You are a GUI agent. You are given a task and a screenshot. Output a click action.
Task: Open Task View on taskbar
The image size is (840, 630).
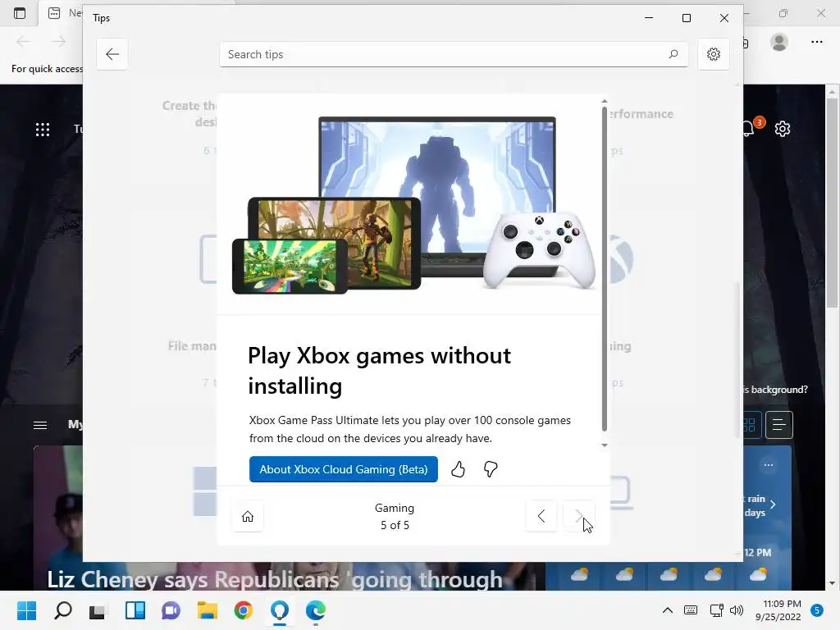click(x=98, y=610)
